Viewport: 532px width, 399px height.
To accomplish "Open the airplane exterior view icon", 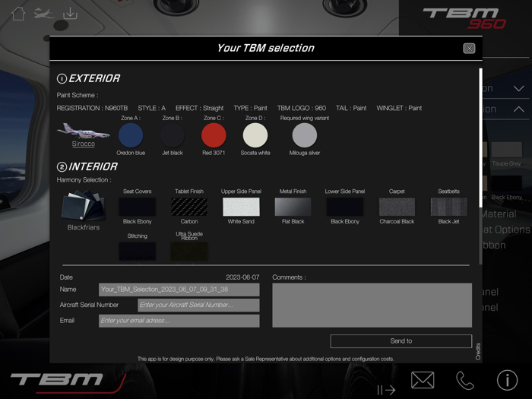I will (44, 14).
